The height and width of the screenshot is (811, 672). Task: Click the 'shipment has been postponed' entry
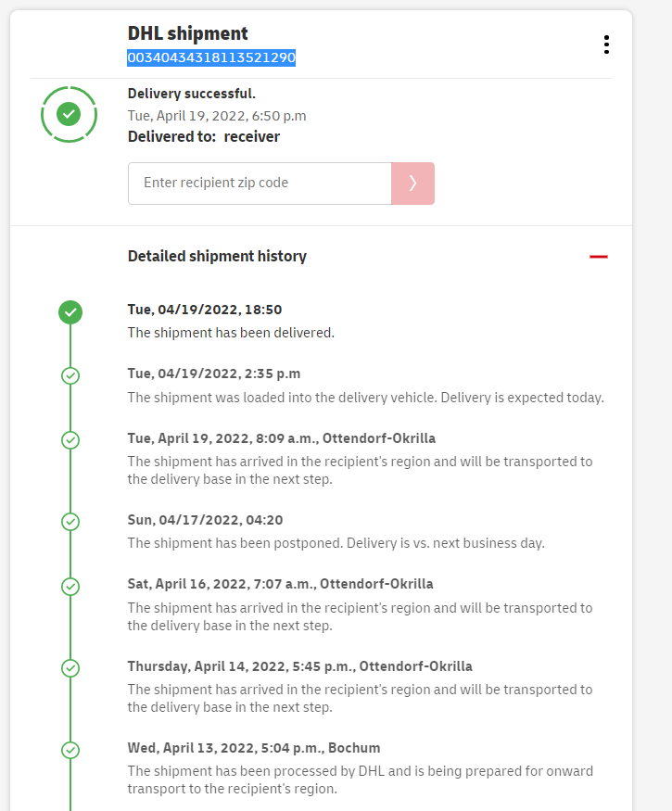coord(336,543)
